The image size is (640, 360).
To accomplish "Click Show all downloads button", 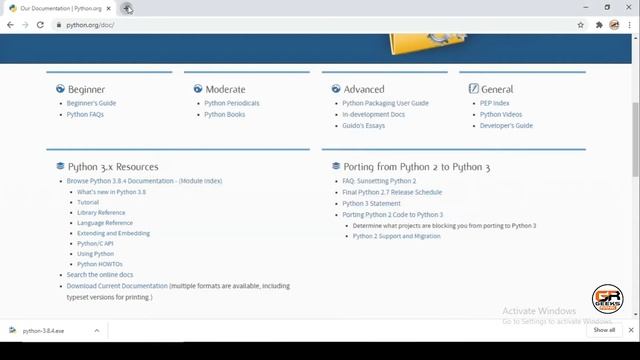I will [x=604, y=330].
